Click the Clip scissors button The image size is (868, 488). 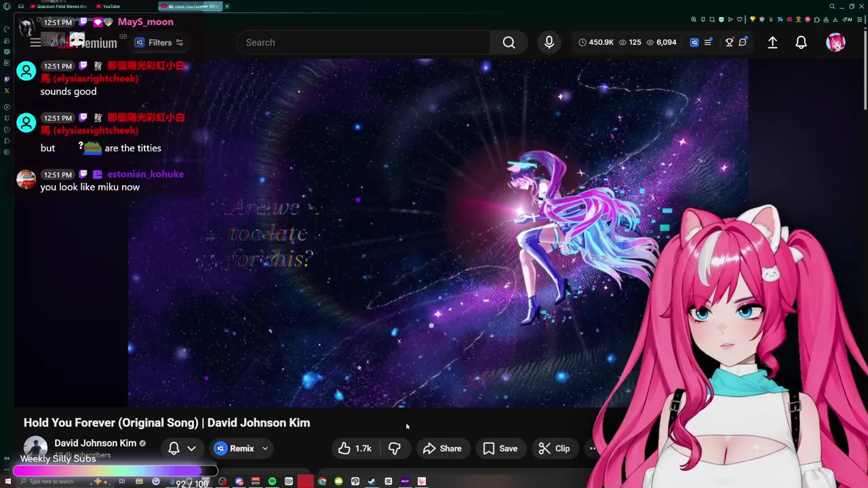(554, 448)
